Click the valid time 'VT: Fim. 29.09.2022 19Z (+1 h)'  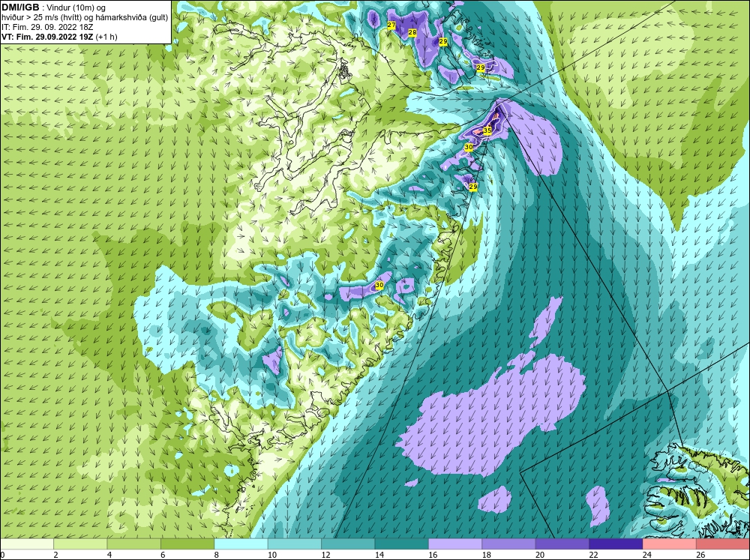[x=59, y=37]
